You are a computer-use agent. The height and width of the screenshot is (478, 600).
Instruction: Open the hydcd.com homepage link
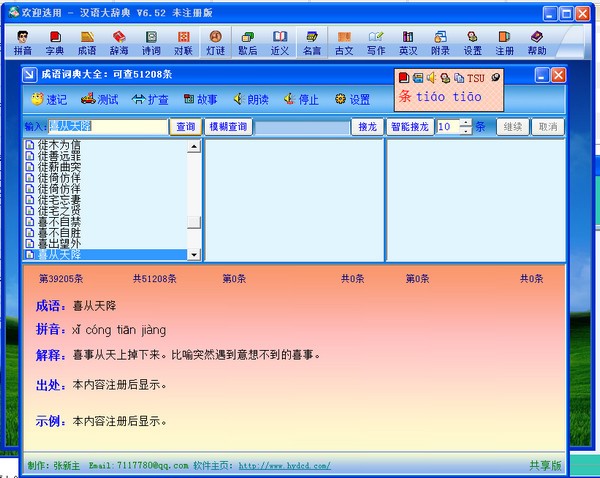(284, 466)
